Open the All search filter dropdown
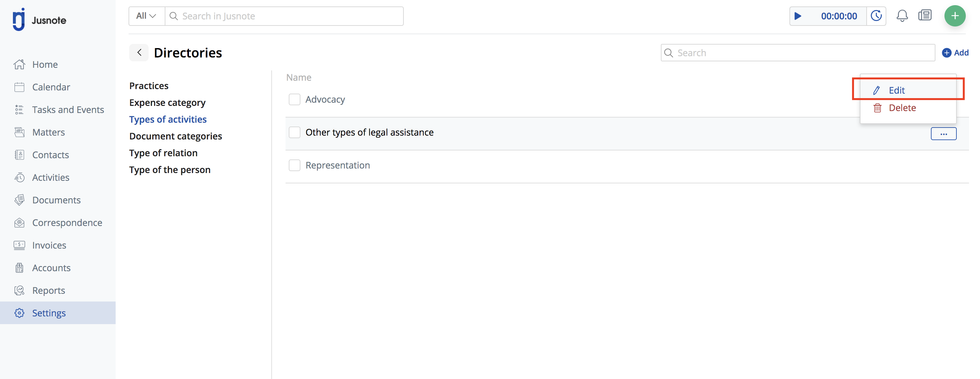The width and height of the screenshot is (980, 379). point(146,16)
